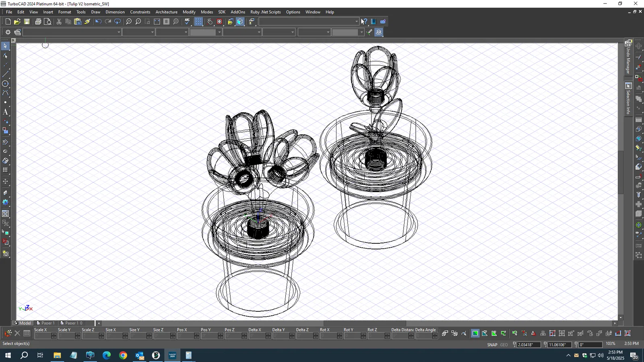This screenshot has height=362, width=644.
Task: Click the horizontal scrollbar thumb
Action: click(365, 323)
